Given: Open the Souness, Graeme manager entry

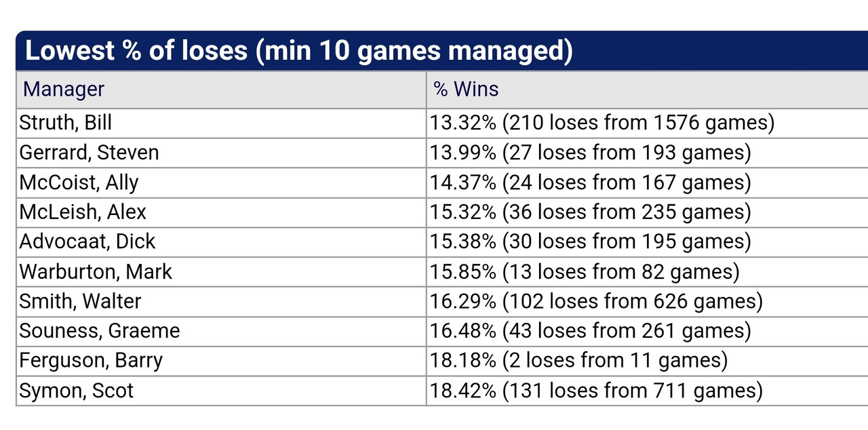Looking at the screenshot, I should click(100, 331).
